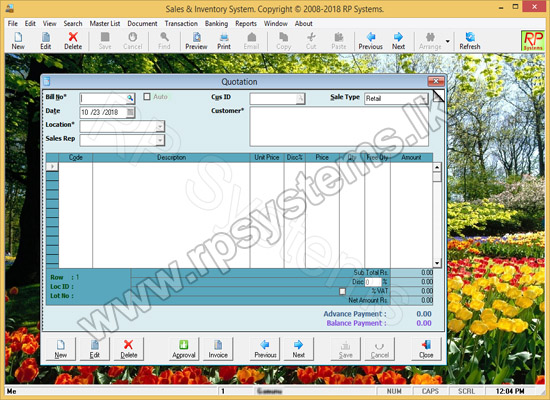Viewport: 550px width, 400px height.
Task: Click the Delete button at the form bottom
Action: [x=129, y=349]
